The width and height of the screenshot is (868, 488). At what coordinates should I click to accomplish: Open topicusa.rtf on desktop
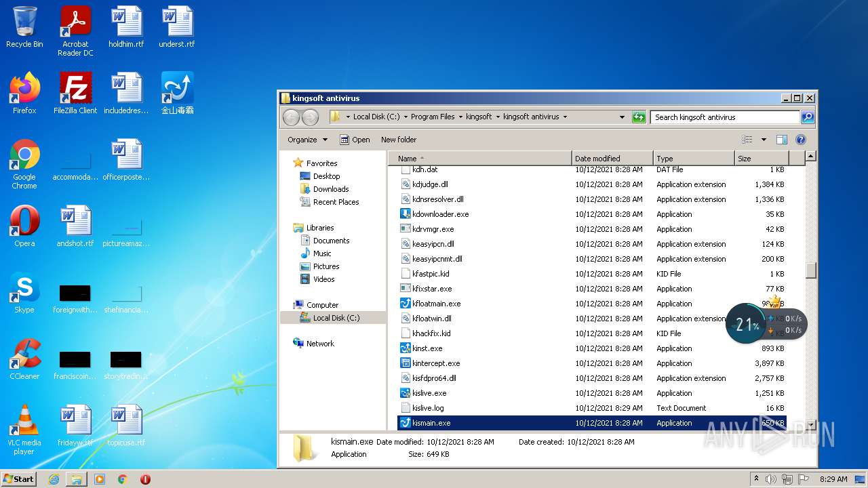[126, 426]
